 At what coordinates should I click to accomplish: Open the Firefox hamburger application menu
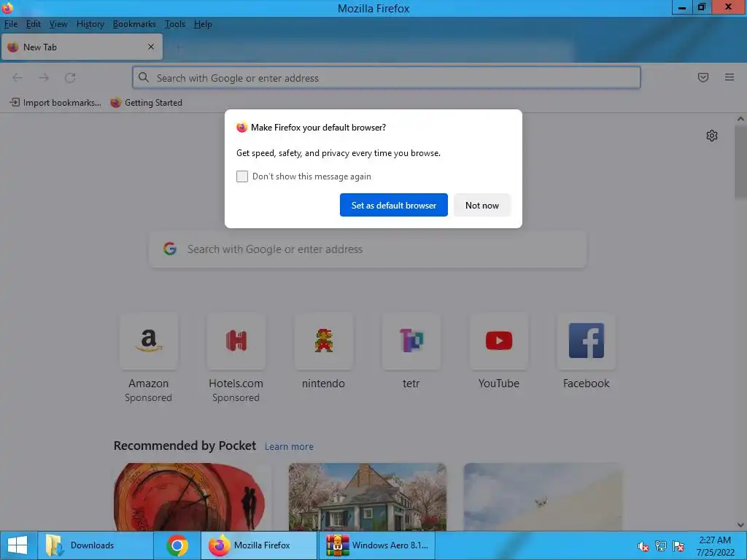tap(729, 77)
